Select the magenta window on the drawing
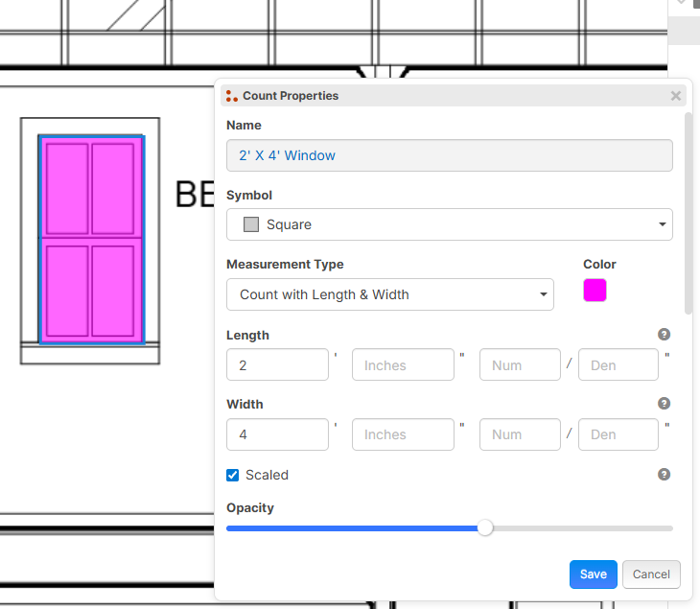 91,240
